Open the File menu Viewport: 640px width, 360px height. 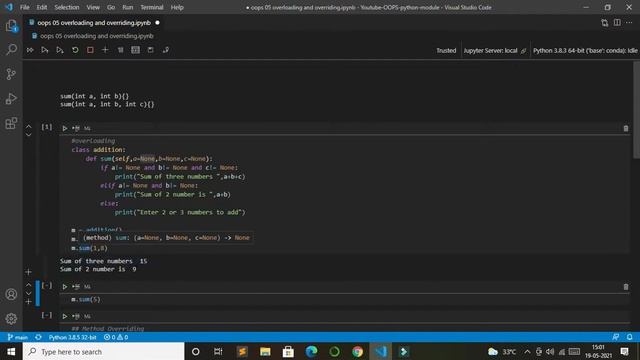24,7
